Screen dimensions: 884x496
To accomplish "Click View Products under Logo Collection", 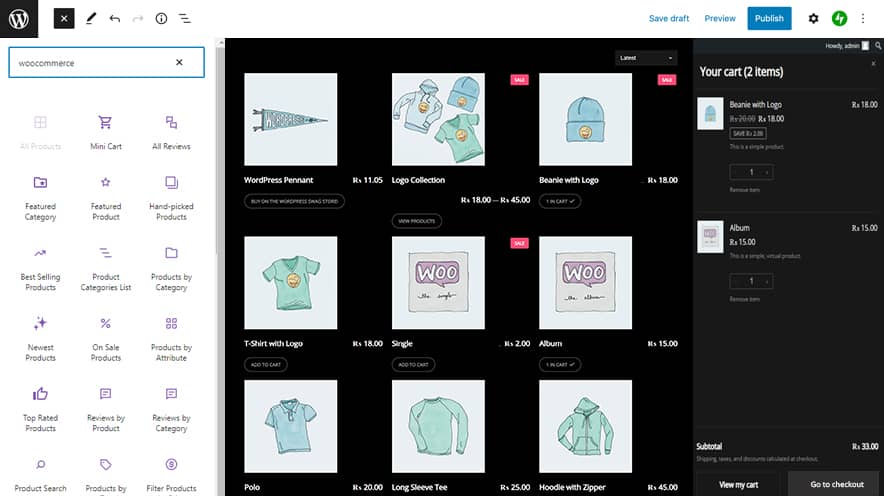I will 417,221.
